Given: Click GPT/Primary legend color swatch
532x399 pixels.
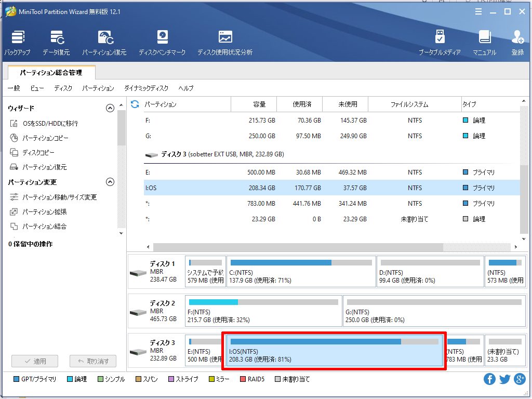Looking at the screenshot, I should [x=16, y=379].
